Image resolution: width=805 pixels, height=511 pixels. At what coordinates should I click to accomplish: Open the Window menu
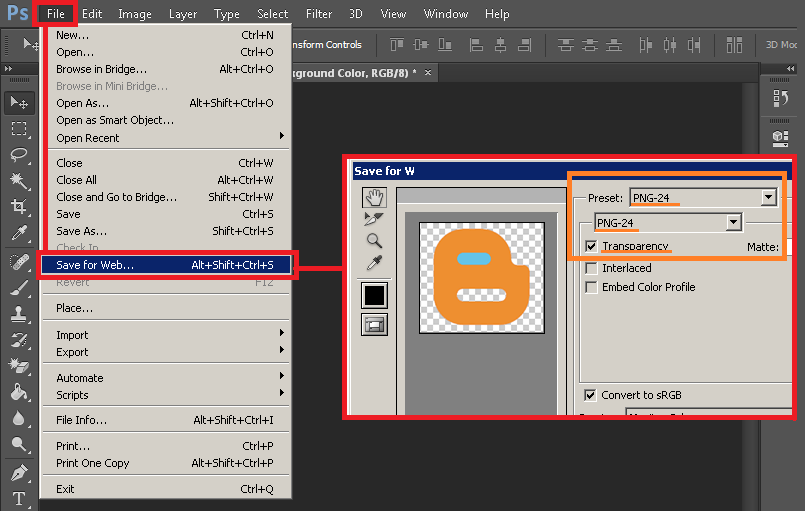coord(446,14)
